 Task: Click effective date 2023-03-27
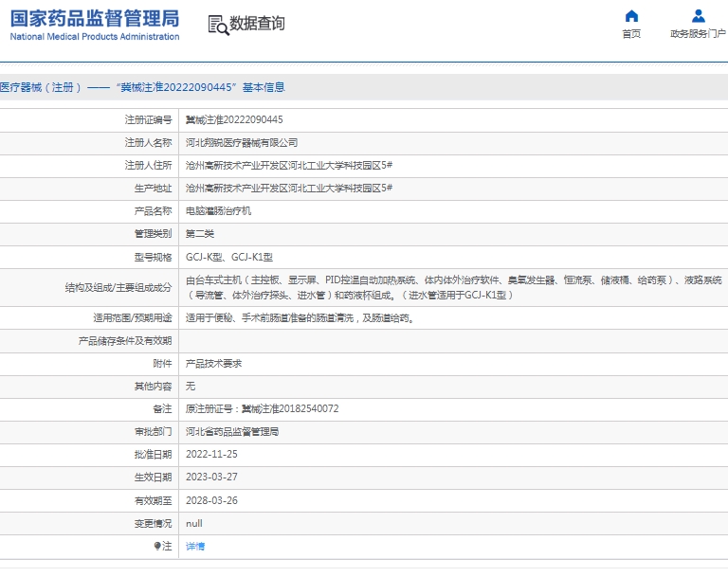(211, 478)
